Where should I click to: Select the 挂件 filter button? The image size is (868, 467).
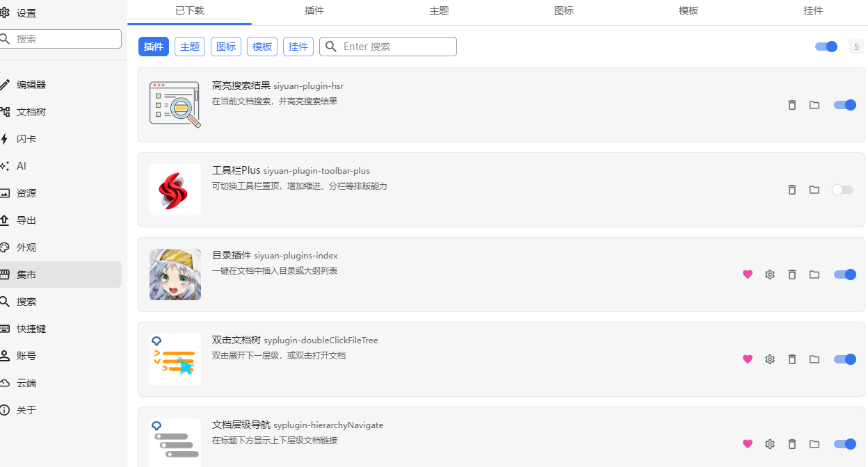click(x=298, y=47)
